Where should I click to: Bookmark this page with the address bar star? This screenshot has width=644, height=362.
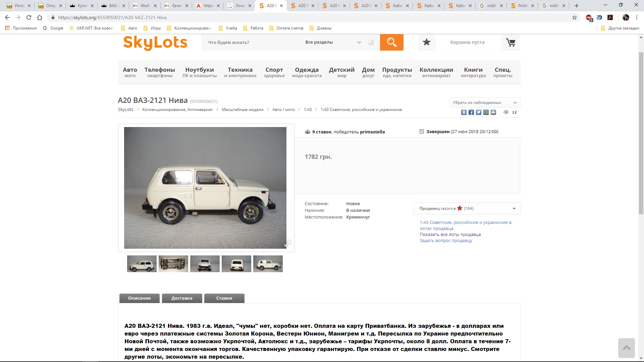(574, 17)
